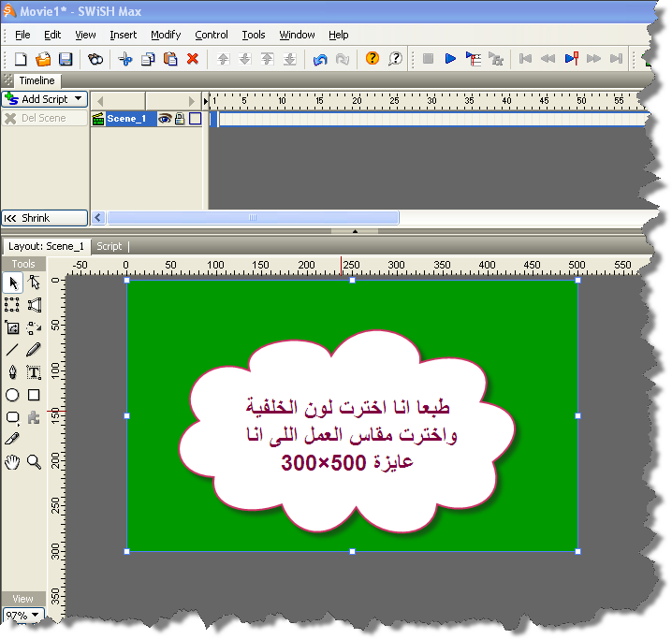672x639 pixels.
Task: Pick the Ellipse tool
Action: click(x=12, y=395)
